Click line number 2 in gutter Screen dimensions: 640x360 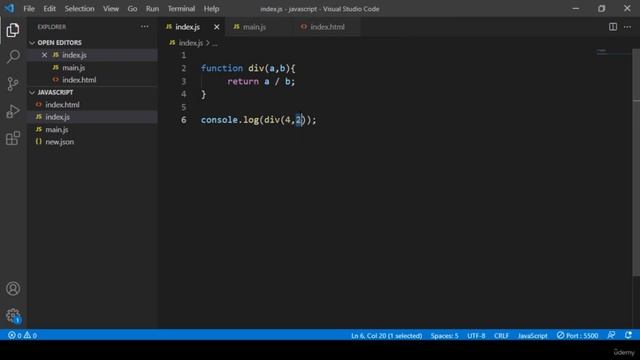(x=184, y=68)
